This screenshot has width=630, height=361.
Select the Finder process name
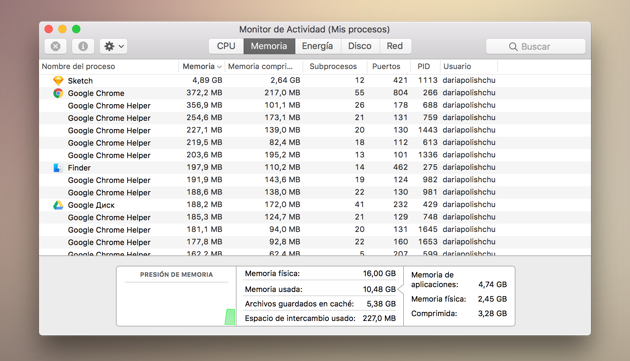tap(79, 168)
